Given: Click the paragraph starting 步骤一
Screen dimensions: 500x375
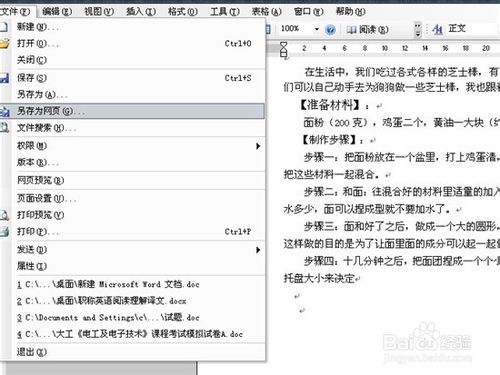Looking at the screenshot, I should click(x=391, y=165).
